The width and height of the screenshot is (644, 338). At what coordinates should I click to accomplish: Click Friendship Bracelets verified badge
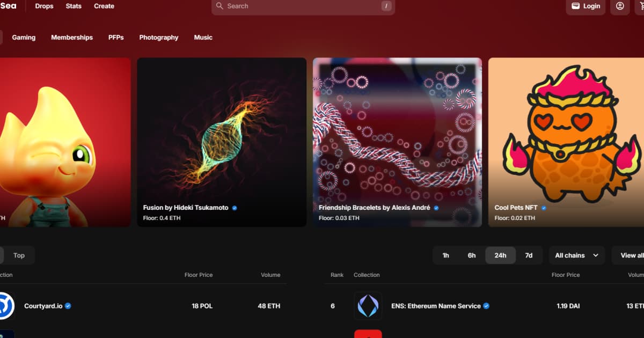pos(436,208)
